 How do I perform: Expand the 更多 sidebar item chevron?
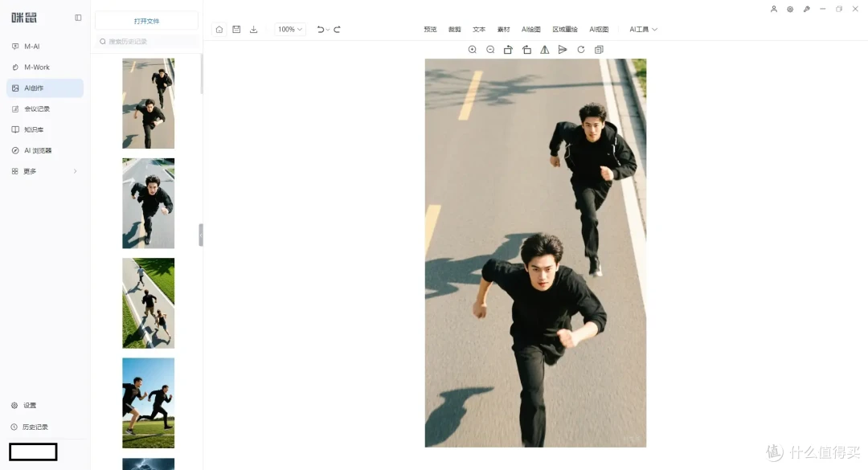[76, 171]
